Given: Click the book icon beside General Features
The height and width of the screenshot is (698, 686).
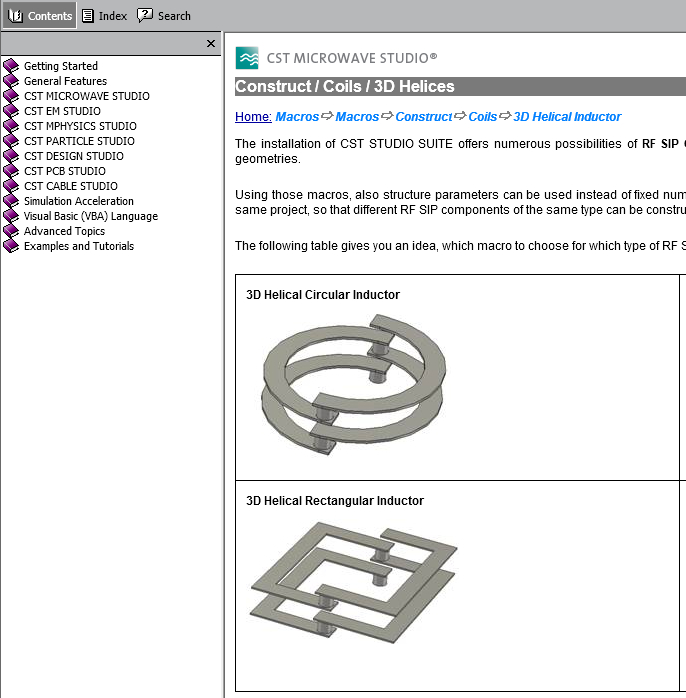Looking at the screenshot, I should (11, 81).
